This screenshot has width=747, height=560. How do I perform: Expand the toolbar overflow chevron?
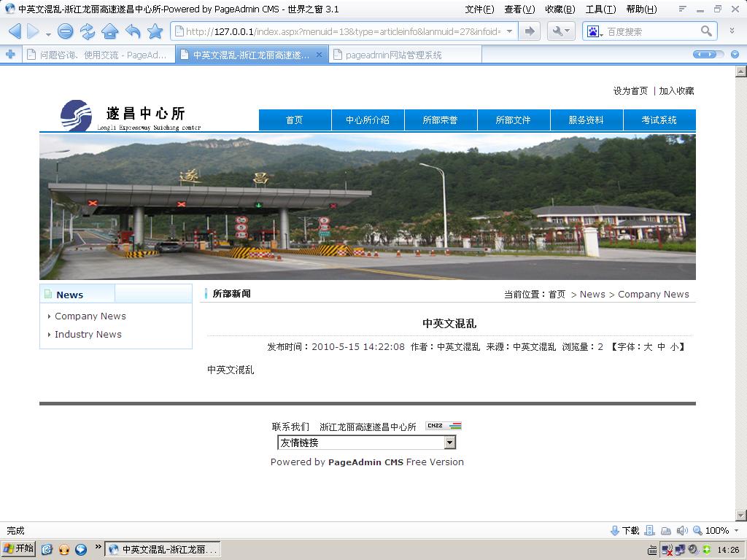click(732, 31)
